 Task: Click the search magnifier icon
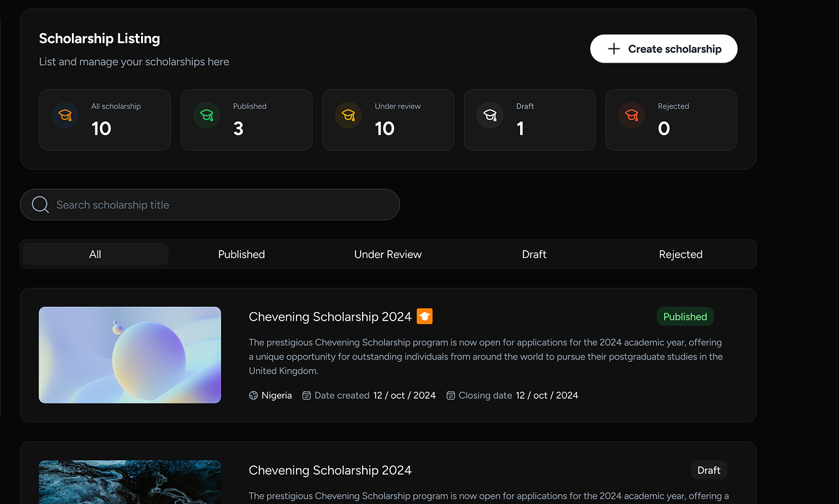41,205
